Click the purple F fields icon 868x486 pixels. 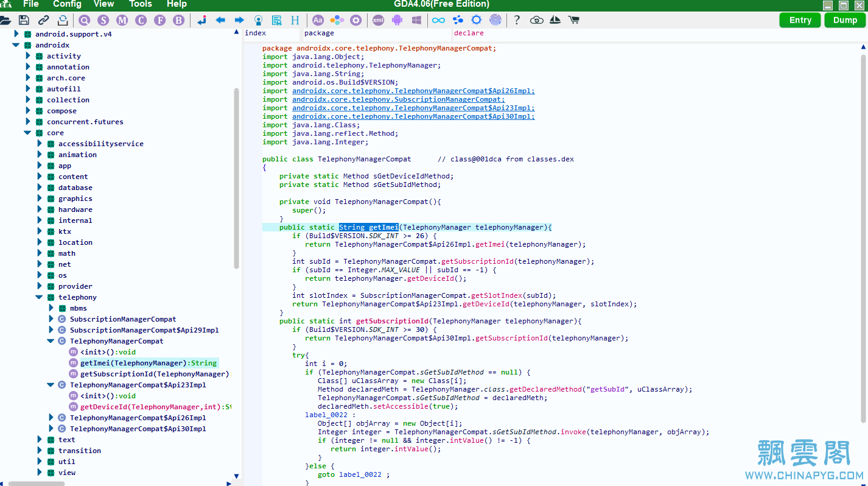(159, 20)
